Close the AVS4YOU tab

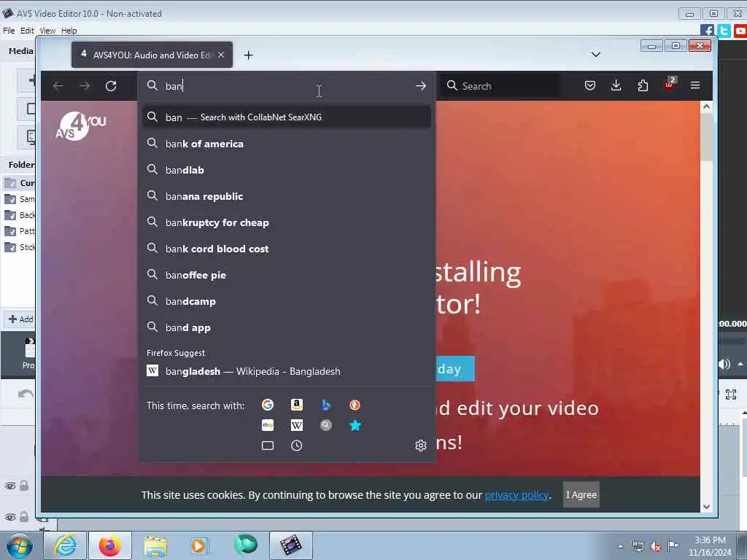(x=221, y=55)
